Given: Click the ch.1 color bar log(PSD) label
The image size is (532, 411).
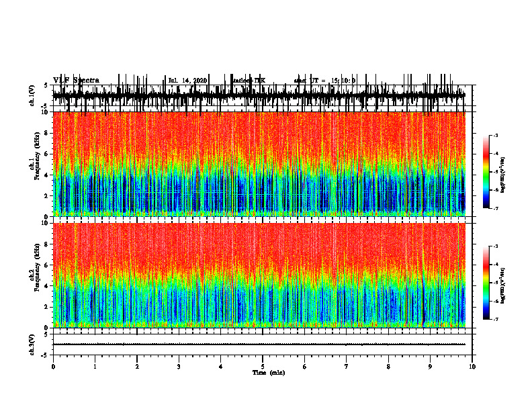Looking at the screenshot, I should click(x=503, y=175).
